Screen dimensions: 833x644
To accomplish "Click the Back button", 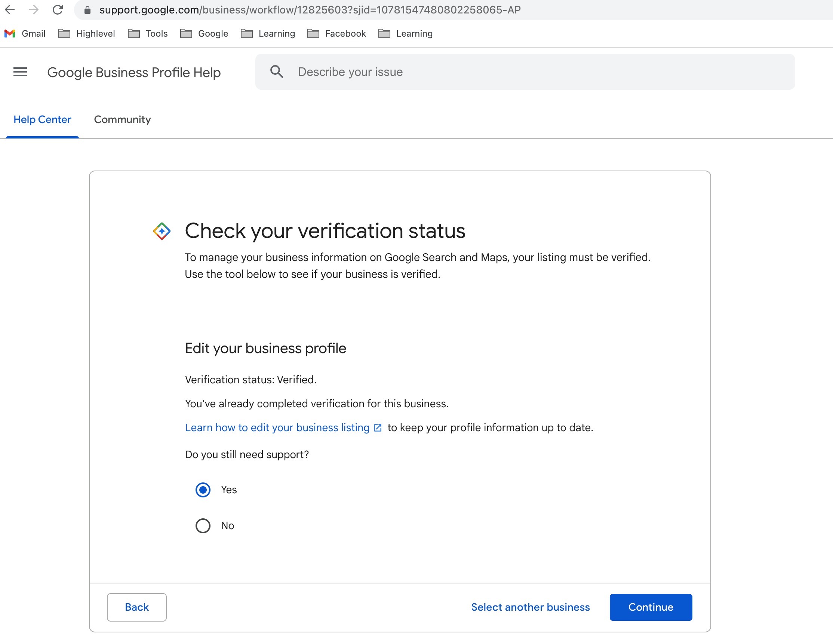I will (136, 607).
